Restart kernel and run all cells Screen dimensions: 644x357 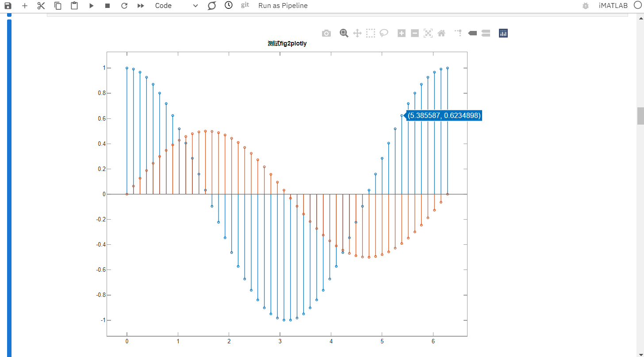tap(141, 6)
